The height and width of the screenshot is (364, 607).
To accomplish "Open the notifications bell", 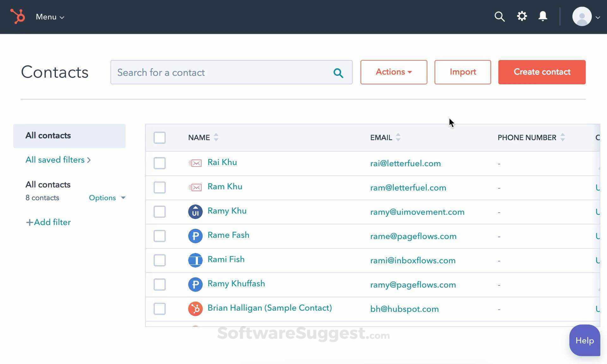I will coord(543,16).
